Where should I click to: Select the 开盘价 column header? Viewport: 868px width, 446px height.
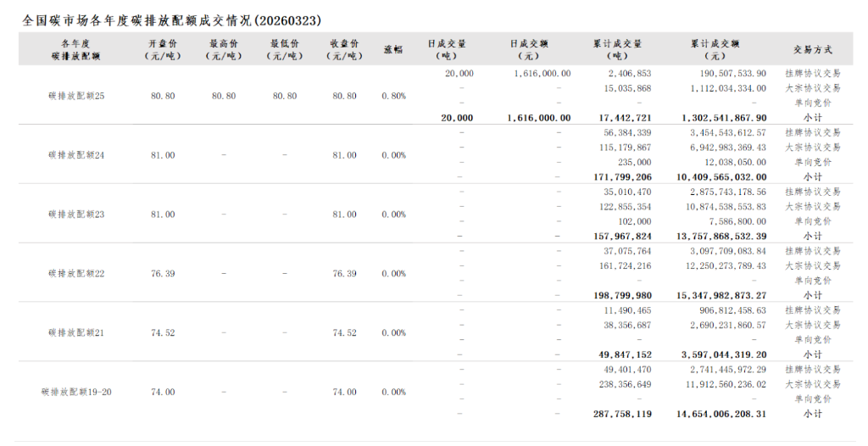pyautogui.click(x=163, y=49)
